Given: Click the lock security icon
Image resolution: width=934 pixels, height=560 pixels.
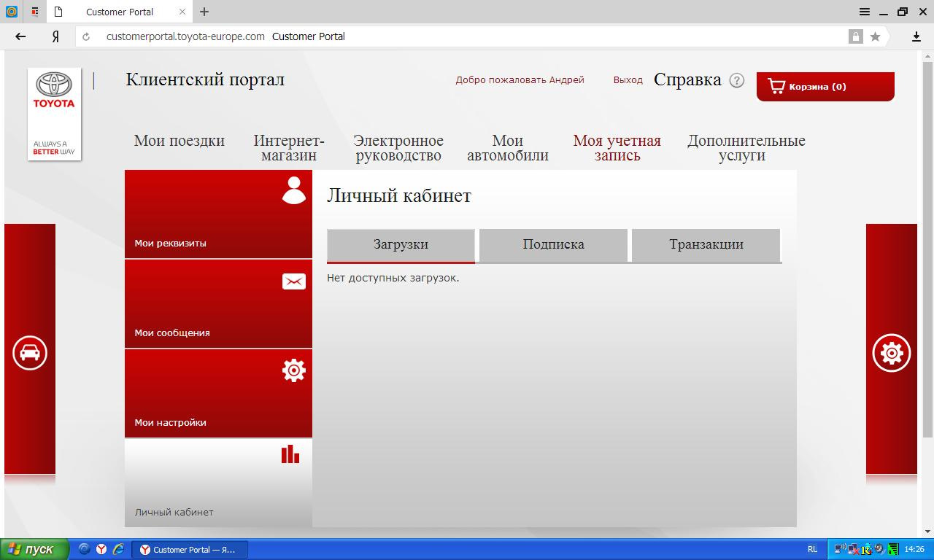Looking at the screenshot, I should pos(854,36).
